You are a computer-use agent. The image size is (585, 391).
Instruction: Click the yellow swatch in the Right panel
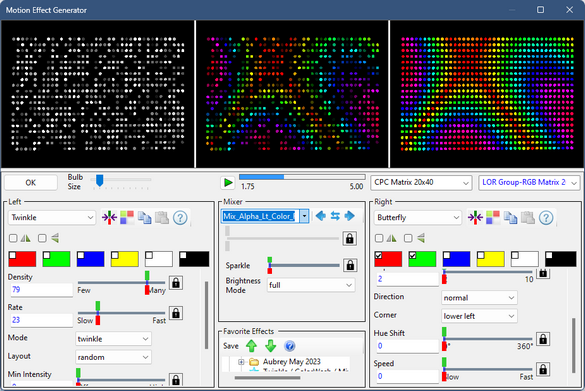click(x=491, y=259)
